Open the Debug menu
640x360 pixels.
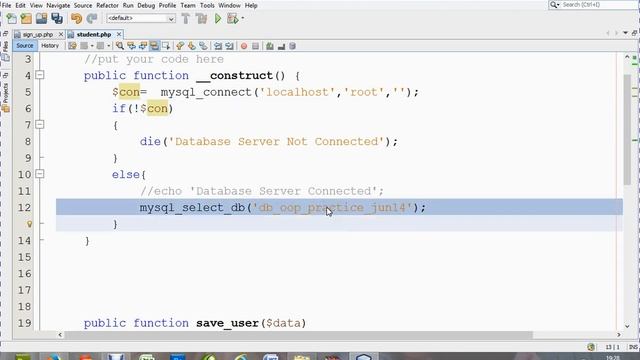146,6
